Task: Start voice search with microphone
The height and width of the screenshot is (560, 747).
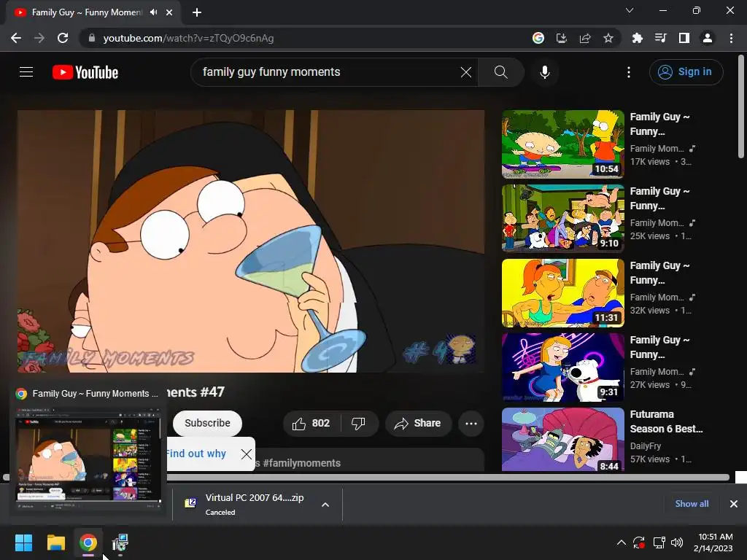Action: (545, 72)
